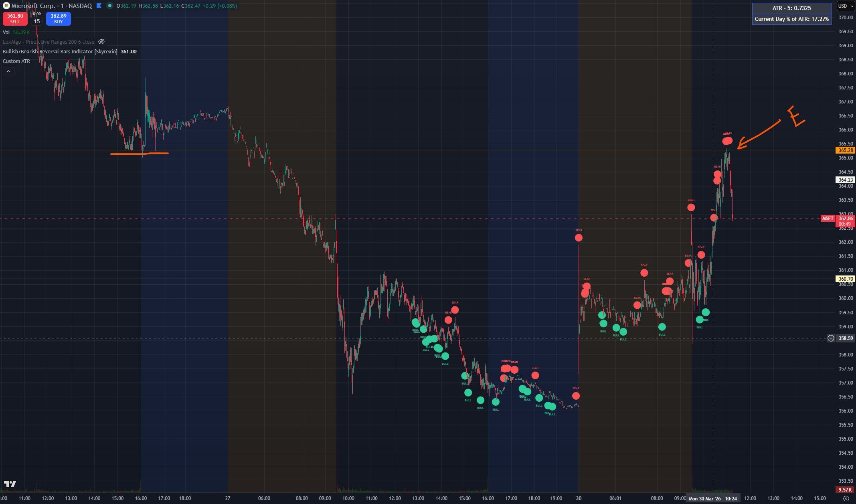Image resolution: width=856 pixels, height=504 pixels.
Task: Open chart settings hexagon icon at bottom right
Action: pos(846,498)
